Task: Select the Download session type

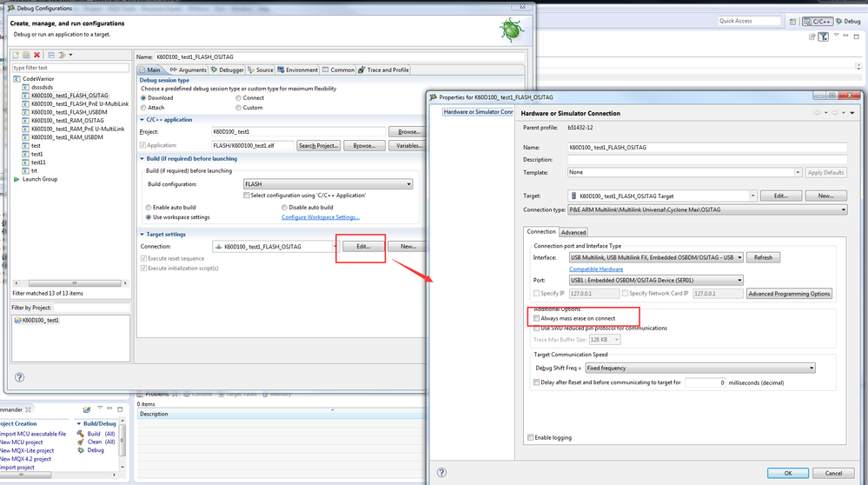Action: pyautogui.click(x=144, y=98)
